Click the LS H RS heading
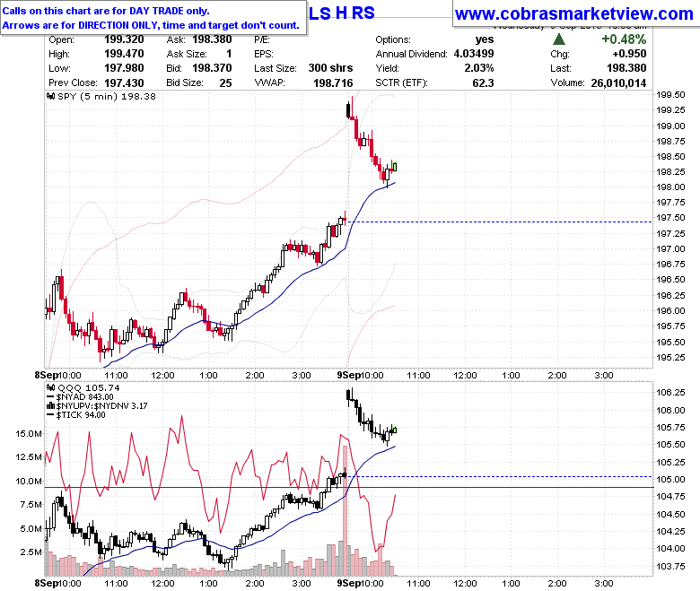700x591 pixels. [x=342, y=13]
